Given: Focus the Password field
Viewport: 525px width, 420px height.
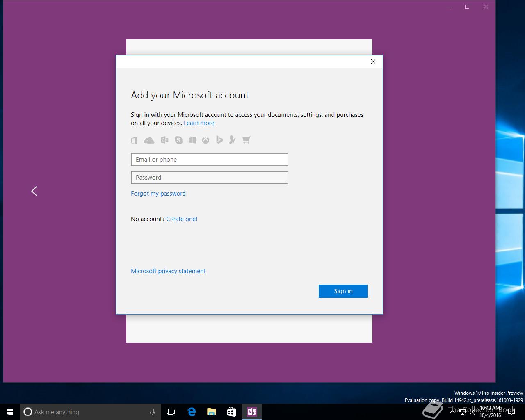Looking at the screenshot, I should [210, 178].
